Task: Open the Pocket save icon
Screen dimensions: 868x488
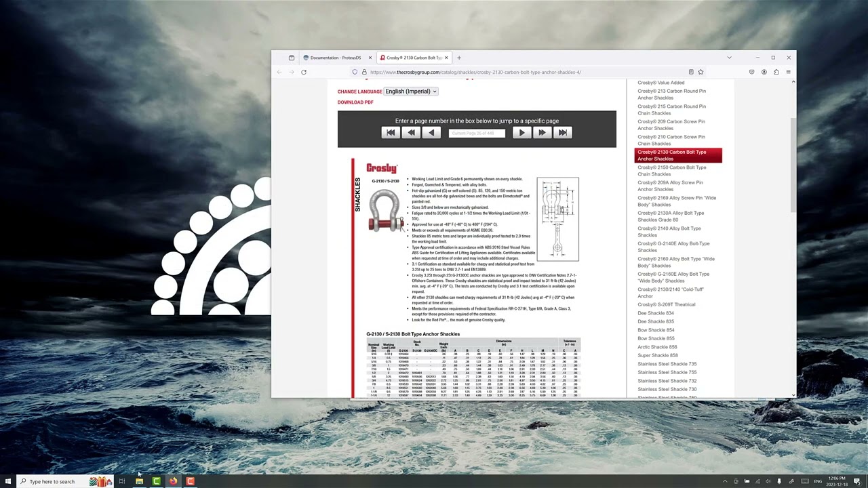Action: [751, 72]
